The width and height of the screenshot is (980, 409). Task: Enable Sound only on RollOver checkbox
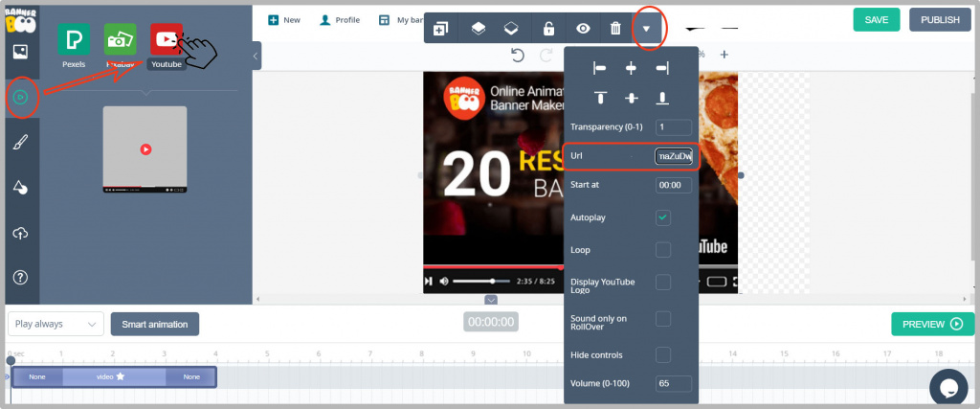pyautogui.click(x=663, y=319)
